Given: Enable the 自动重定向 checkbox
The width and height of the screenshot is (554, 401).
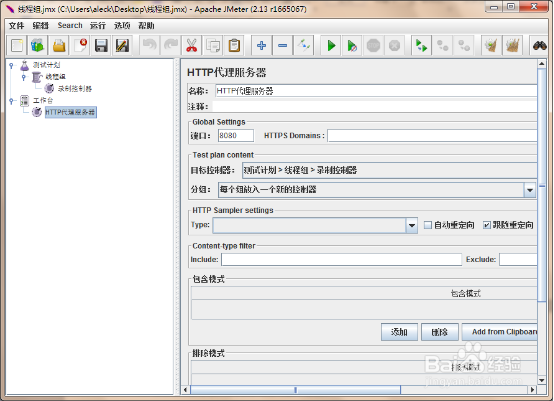Looking at the screenshot, I should coord(428,225).
